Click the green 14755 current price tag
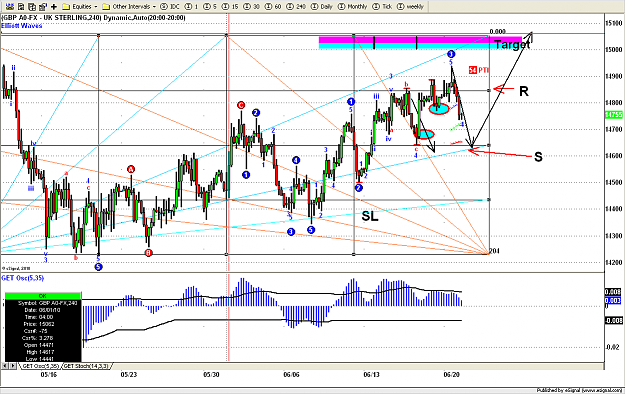Image resolution: width=625 pixels, height=394 pixels. click(x=613, y=115)
